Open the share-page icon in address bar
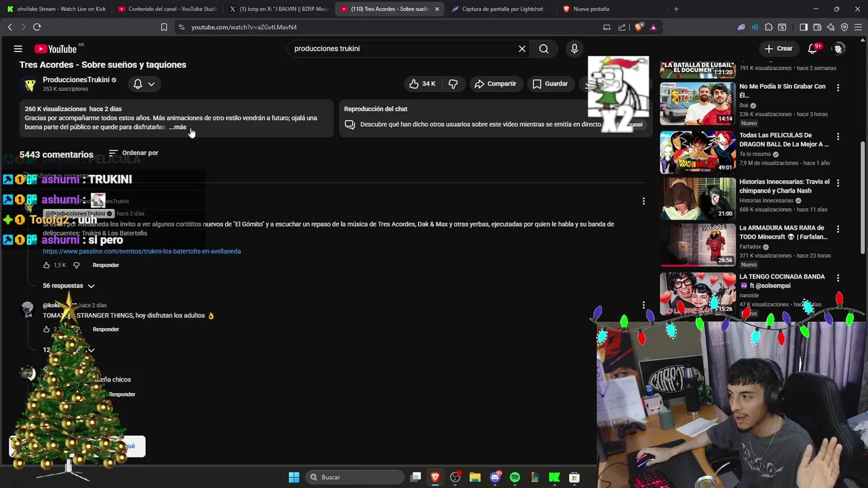The image size is (868, 488). coord(622,27)
